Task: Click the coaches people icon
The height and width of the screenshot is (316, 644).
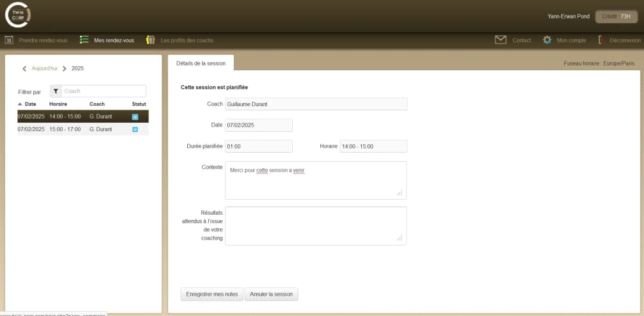Action: pyautogui.click(x=151, y=40)
